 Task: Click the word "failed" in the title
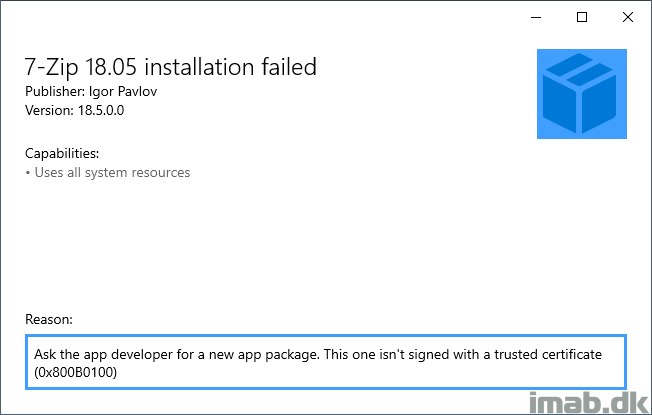point(289,67)
